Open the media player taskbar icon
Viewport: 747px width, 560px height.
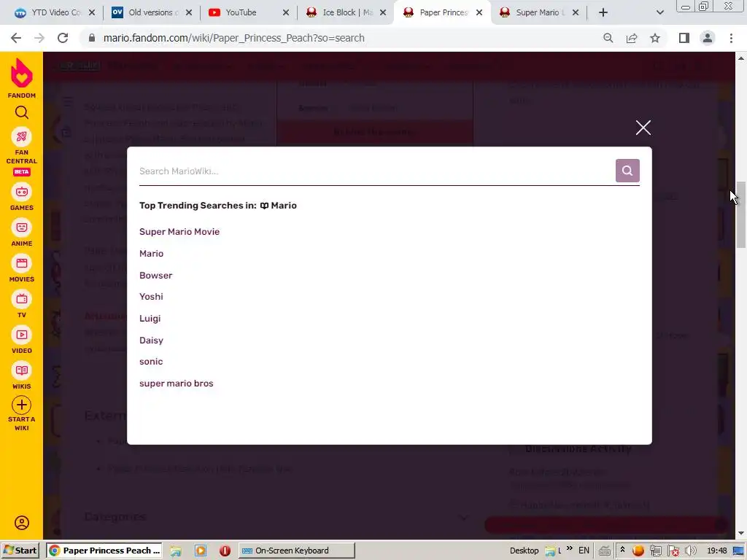tap(201, 551)
